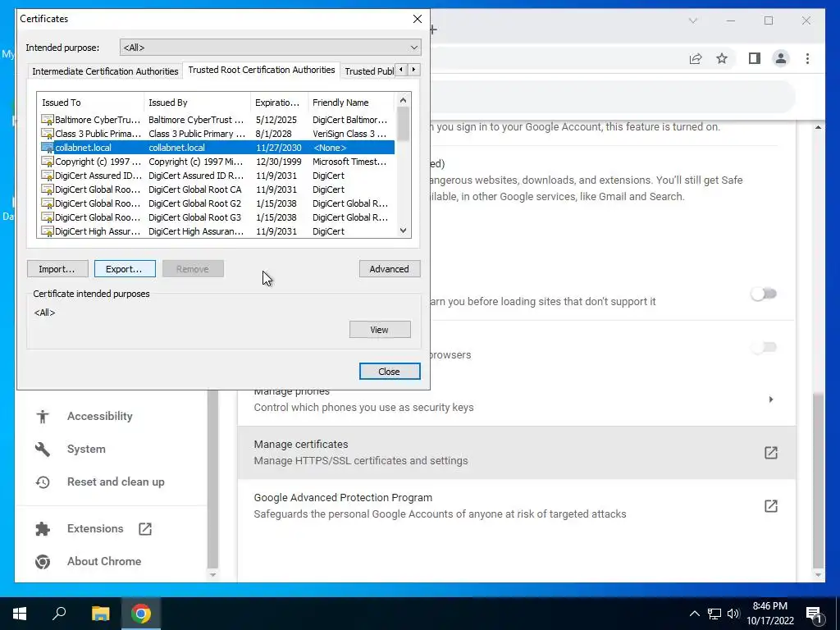This screenshot has width=840, height=630.
Task: Open Accessibility settings section
Action: coord(99,416)
